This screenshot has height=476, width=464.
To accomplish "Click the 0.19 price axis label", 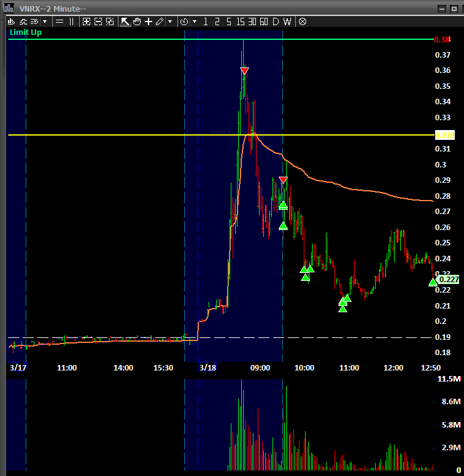I will (443, 337).
